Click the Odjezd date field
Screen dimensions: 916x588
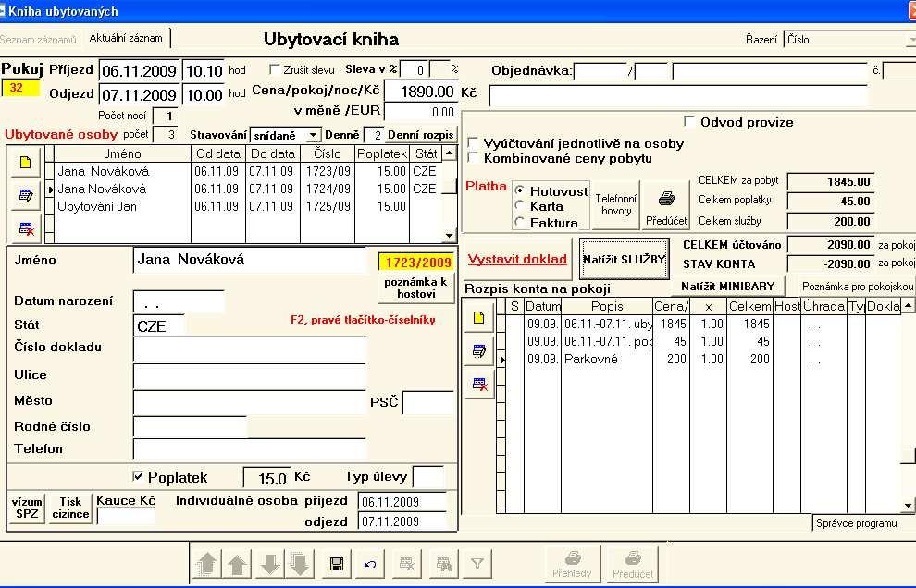(x=139, y=94)
